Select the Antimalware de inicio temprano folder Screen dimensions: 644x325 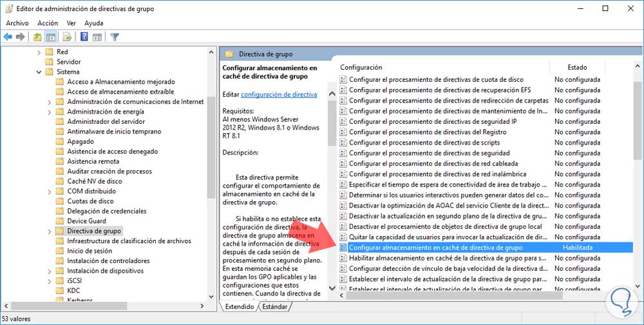tap(114, 132)
